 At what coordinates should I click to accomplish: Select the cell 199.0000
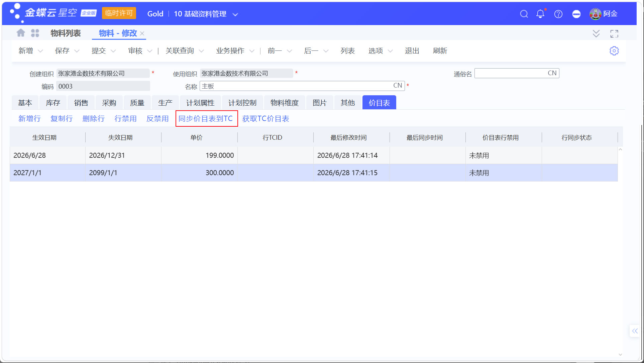click(x=199, y=155)
